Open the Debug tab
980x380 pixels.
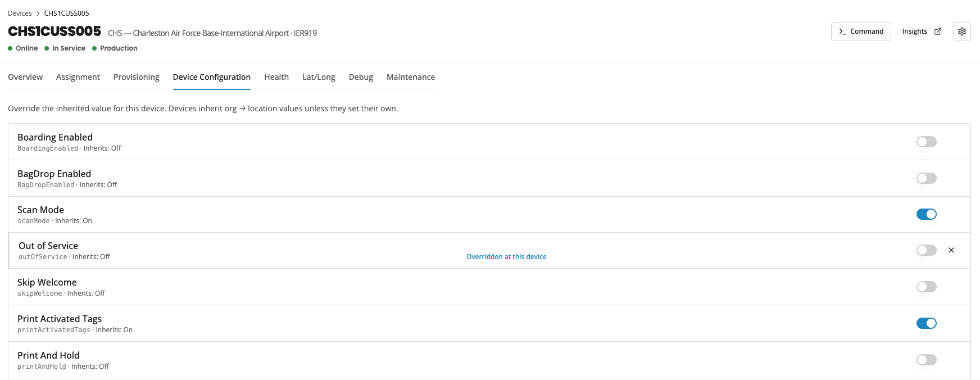pos(361,77)
